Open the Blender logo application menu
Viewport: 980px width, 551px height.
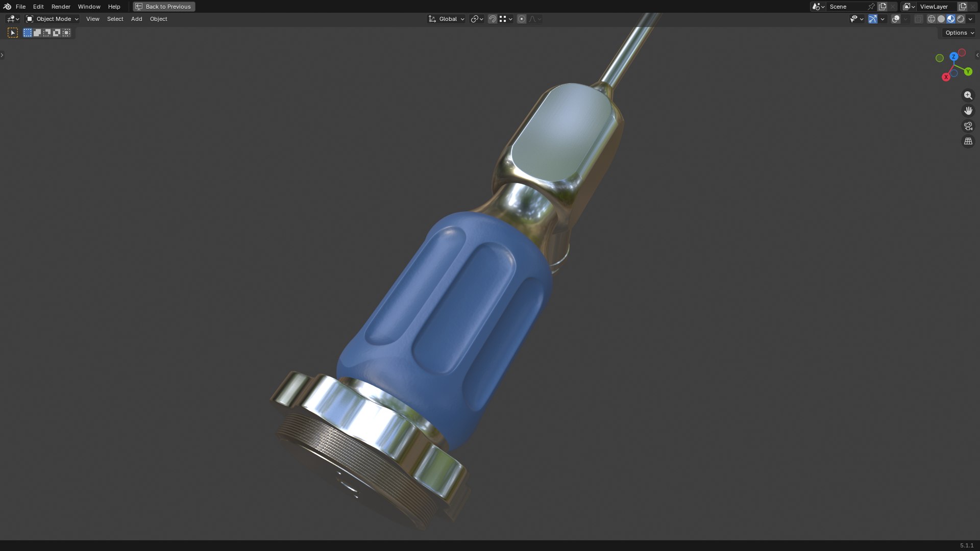7,7
